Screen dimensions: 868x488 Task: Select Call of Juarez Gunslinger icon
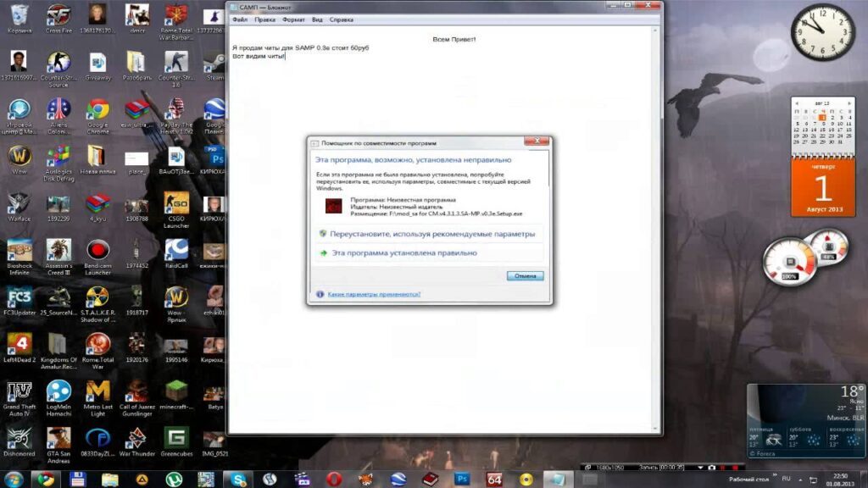pos(136,398)
